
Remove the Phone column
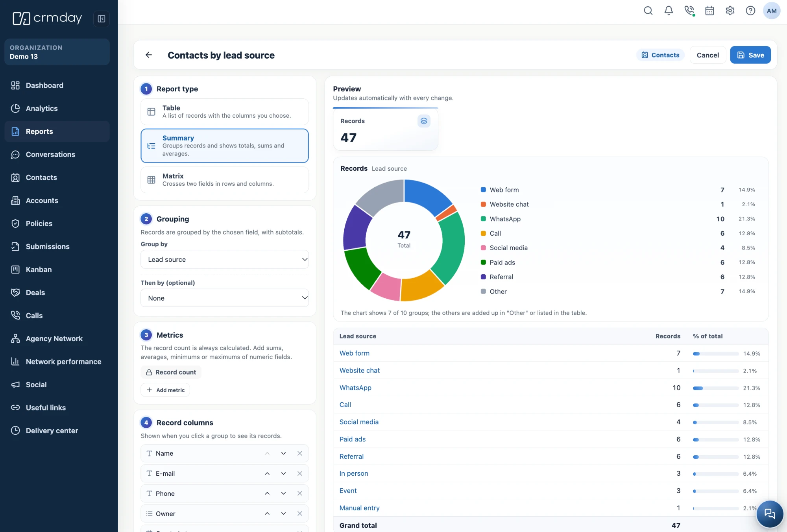[300, 493]
